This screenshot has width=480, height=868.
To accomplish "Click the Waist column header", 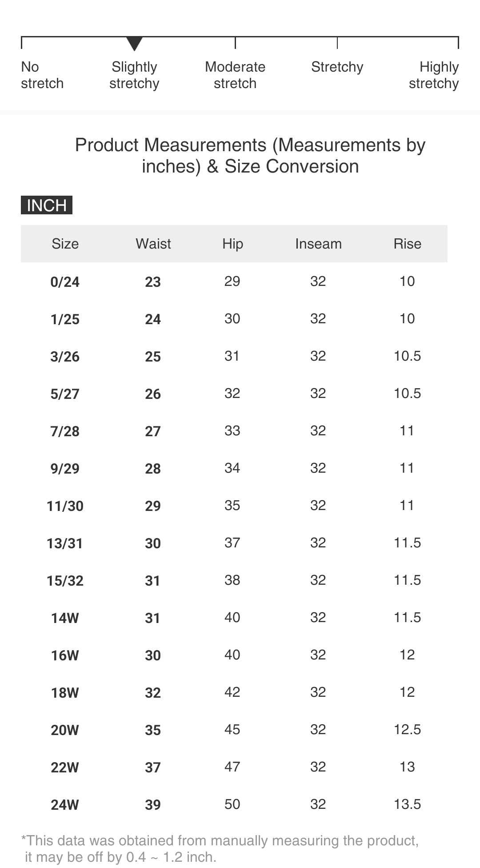I will pyautogui.click(x=153, y=244).
